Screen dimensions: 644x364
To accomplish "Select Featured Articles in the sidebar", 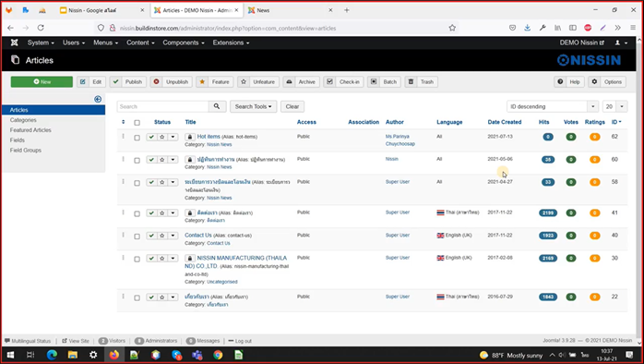I will [30, 130].
